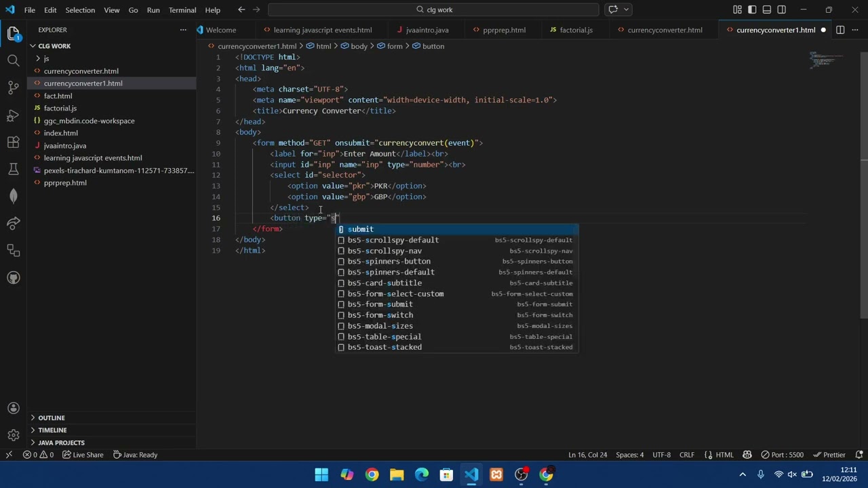Show hidden system tray icons chevron
This screenshot has width=868, height=488.
click(743, 474)
